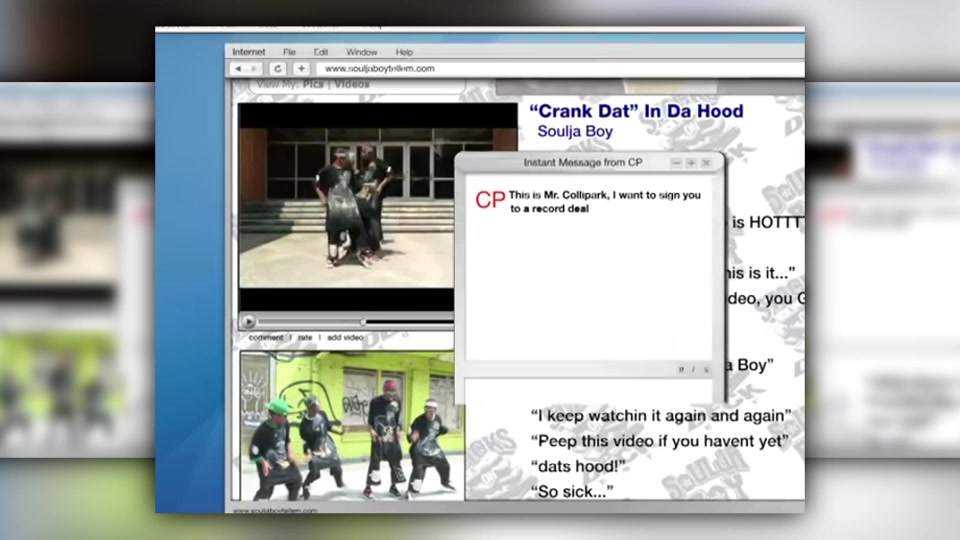Click the comment link under the video

(x=266, y=337)
